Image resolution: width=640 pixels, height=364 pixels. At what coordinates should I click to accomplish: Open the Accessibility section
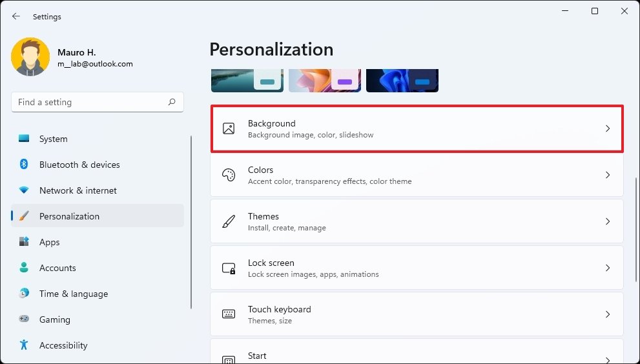tap(98, 345)
